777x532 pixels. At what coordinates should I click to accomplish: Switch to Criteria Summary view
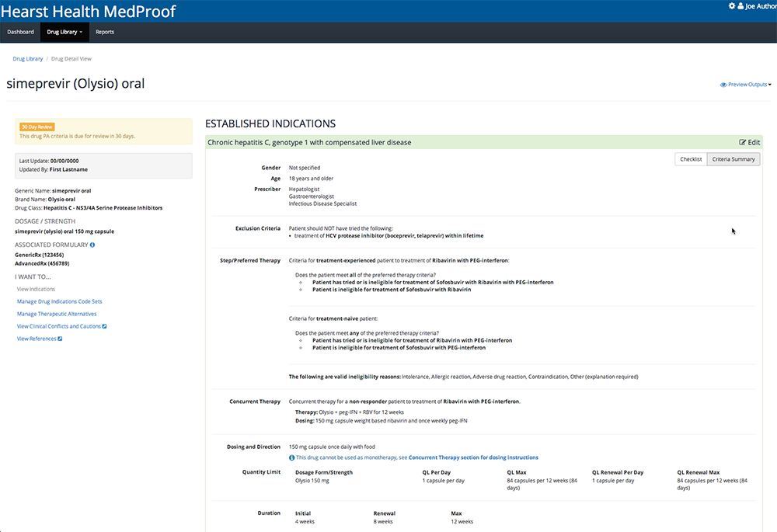click(733, 159)
